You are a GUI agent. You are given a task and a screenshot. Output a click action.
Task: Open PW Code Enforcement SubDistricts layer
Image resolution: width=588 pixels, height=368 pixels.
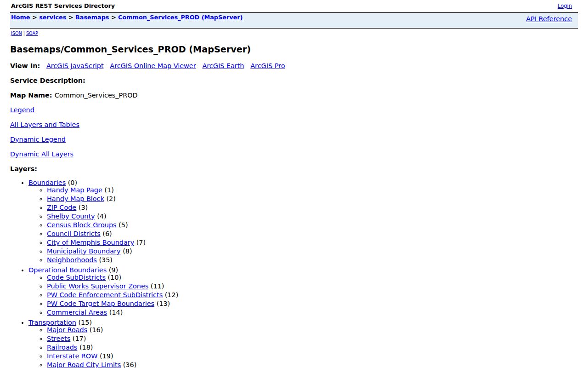coord(105,295)
